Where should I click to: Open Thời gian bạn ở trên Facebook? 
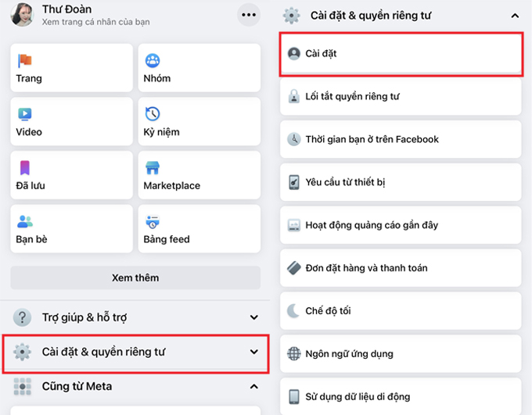[401, 139]
